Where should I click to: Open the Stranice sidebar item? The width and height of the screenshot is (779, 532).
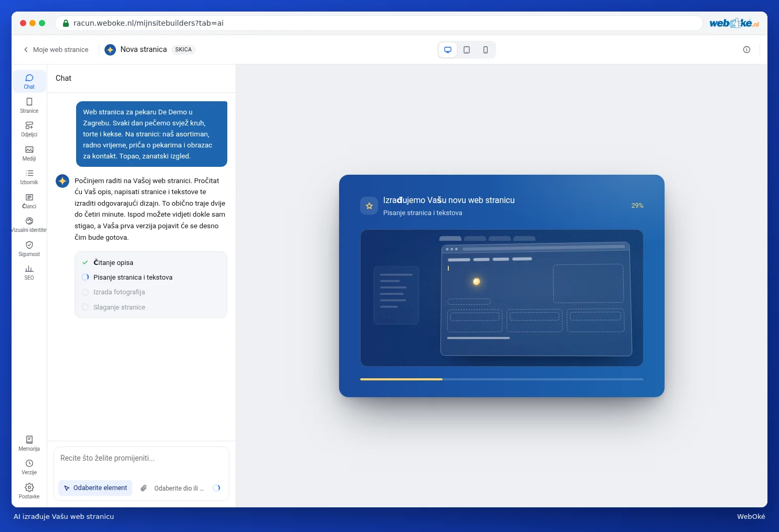click(29, 105)
